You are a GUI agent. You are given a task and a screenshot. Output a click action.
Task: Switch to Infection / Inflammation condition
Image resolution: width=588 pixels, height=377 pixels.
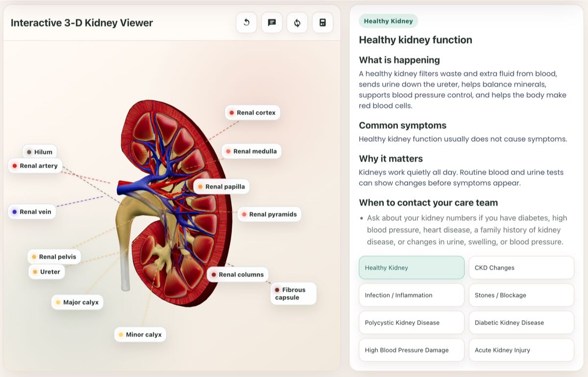point(412,295)
